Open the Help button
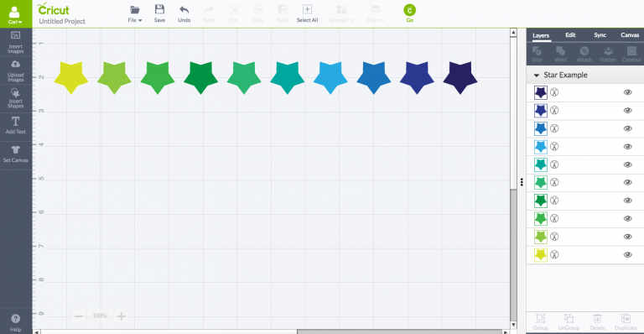The height and width of the screenshot is (334, 644). pyautogui.click(x=16, y=322)
